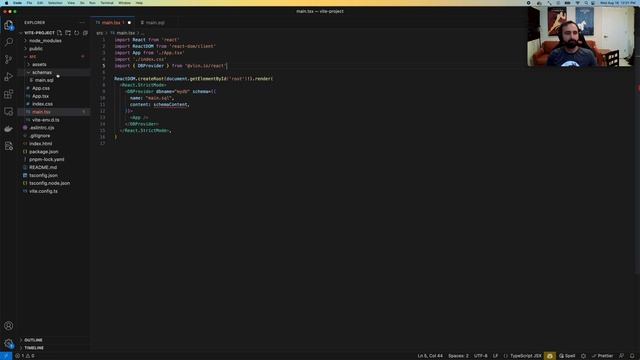Click the webcam video overlay thumbnail
This screenshot has height=360, width=640.
[580, 36]
